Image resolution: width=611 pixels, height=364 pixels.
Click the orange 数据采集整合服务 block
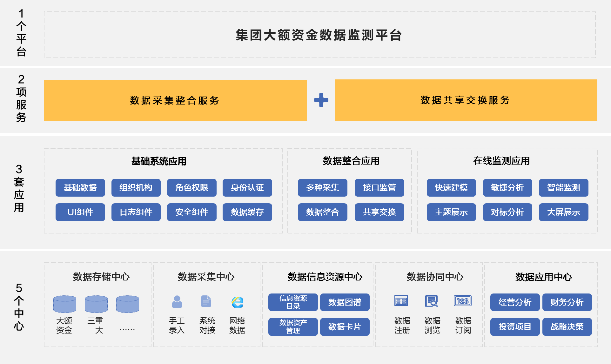pos(175,100)
